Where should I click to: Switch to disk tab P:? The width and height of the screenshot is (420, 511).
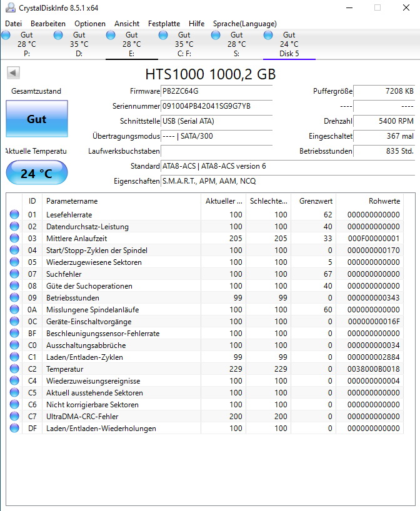26,44
